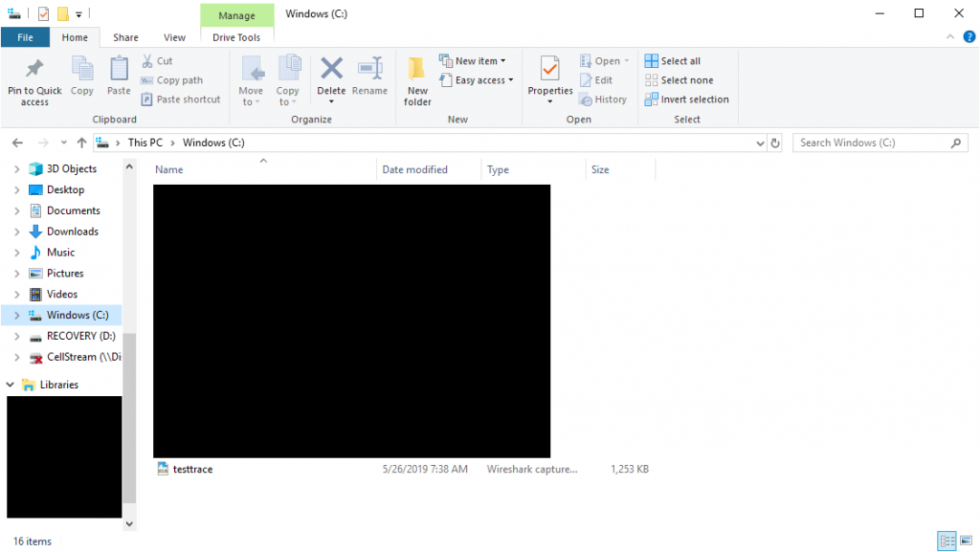Open the File menu

[x=25, y=36]
